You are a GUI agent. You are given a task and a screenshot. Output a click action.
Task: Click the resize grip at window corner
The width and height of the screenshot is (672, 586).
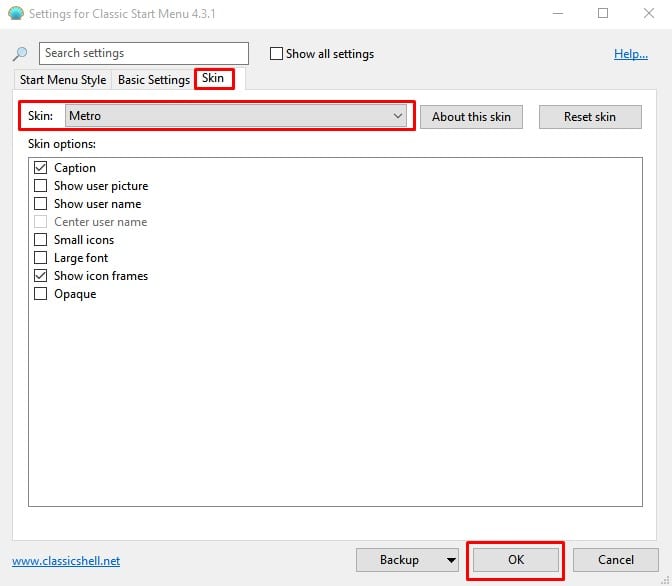tap(665, 580)
